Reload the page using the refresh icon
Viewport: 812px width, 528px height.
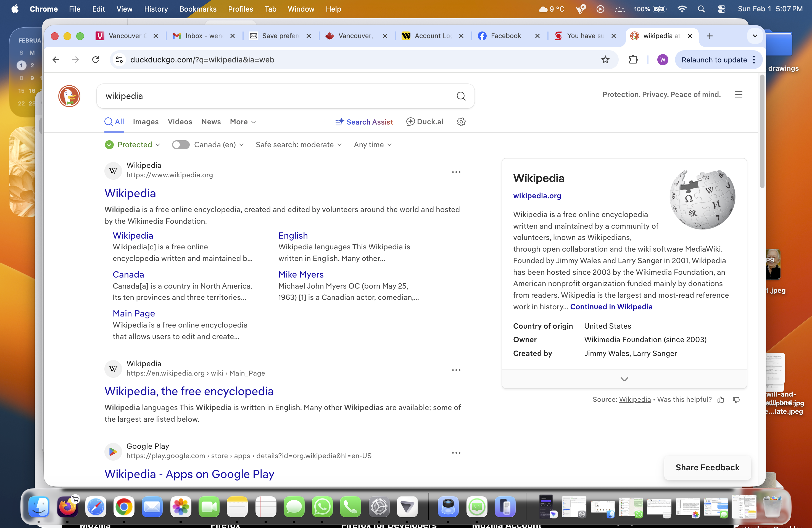point(96,60)
